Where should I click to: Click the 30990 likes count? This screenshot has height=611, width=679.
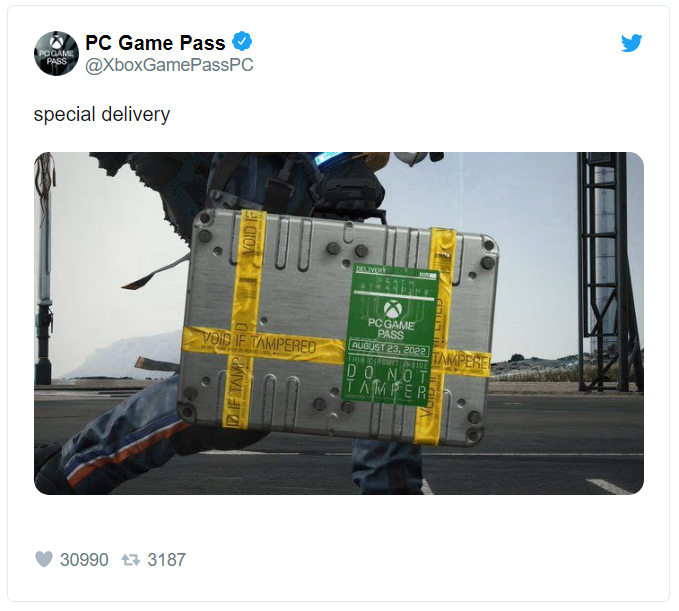pos(84,559)
